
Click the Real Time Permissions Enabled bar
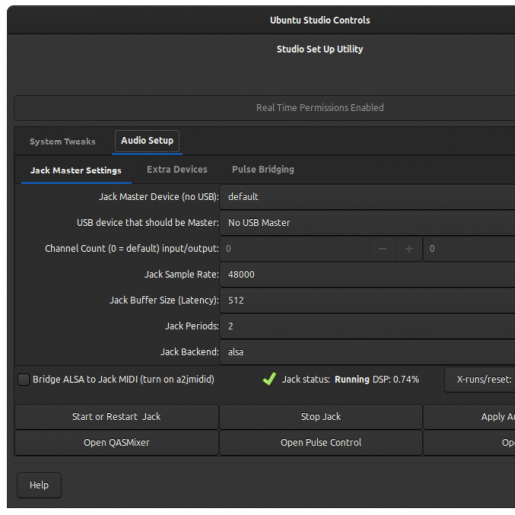pos(265,108)
